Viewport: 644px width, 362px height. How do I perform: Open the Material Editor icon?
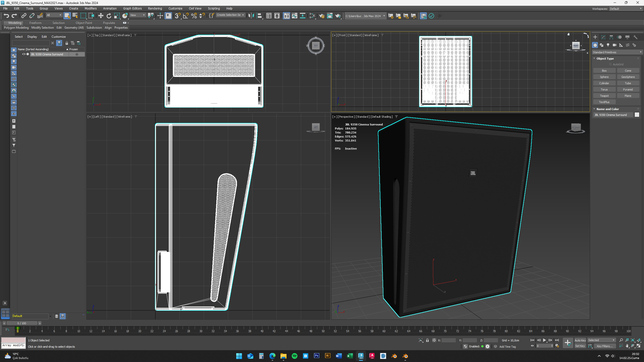point(312,16)
